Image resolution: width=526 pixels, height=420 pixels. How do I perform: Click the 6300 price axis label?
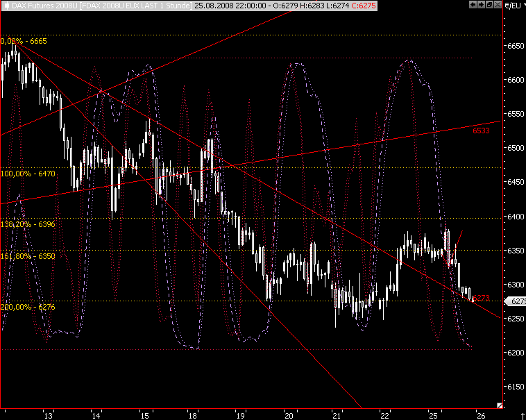[x=516, y=285]
